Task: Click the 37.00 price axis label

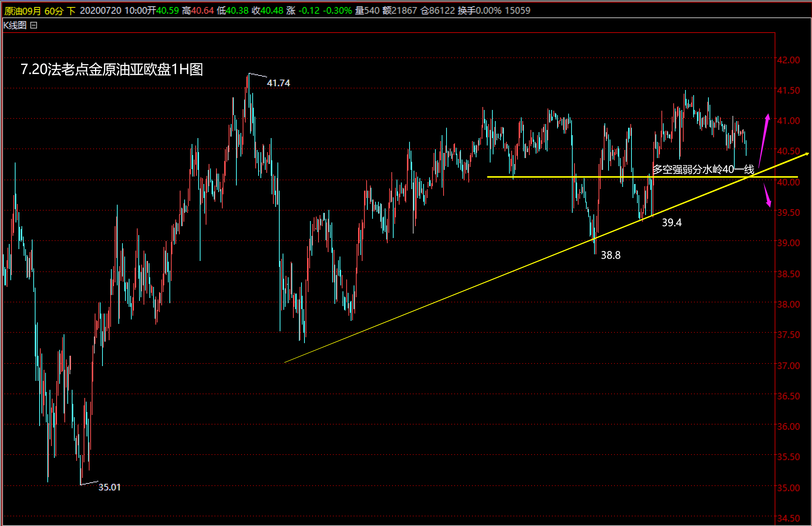Action: click(x=788, y=366)
